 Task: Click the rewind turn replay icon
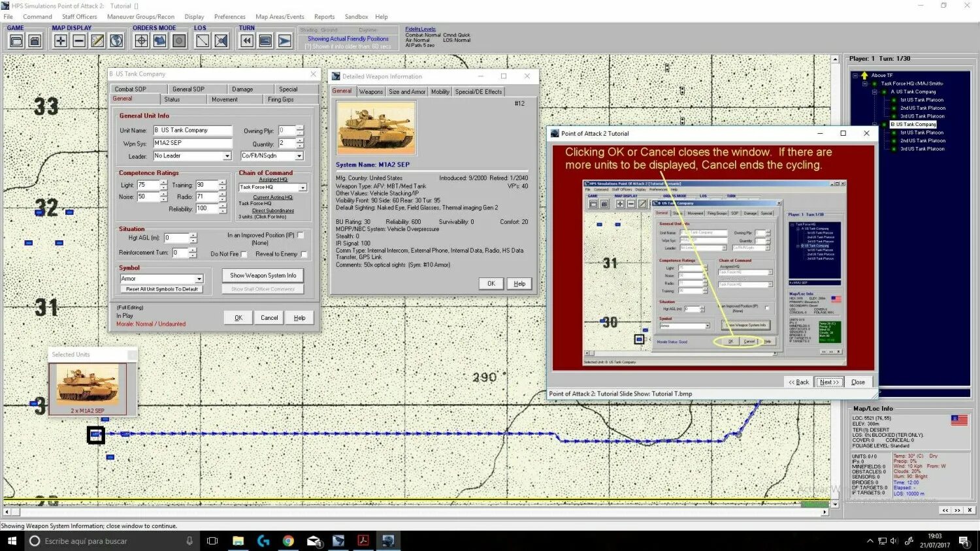coord(247,41)
